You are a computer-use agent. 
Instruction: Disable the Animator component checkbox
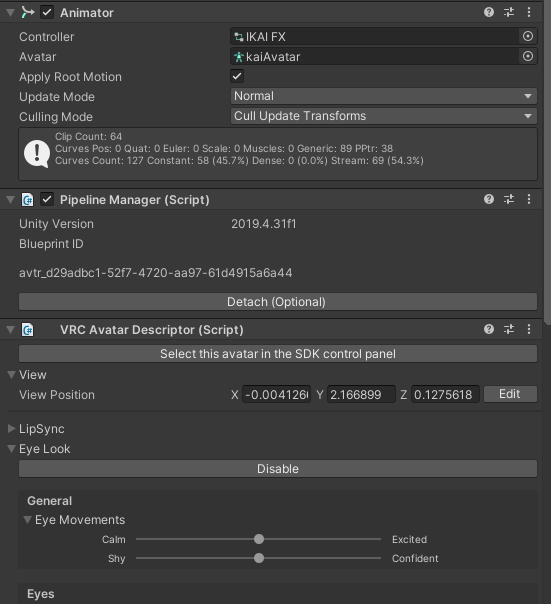(47, 13)
